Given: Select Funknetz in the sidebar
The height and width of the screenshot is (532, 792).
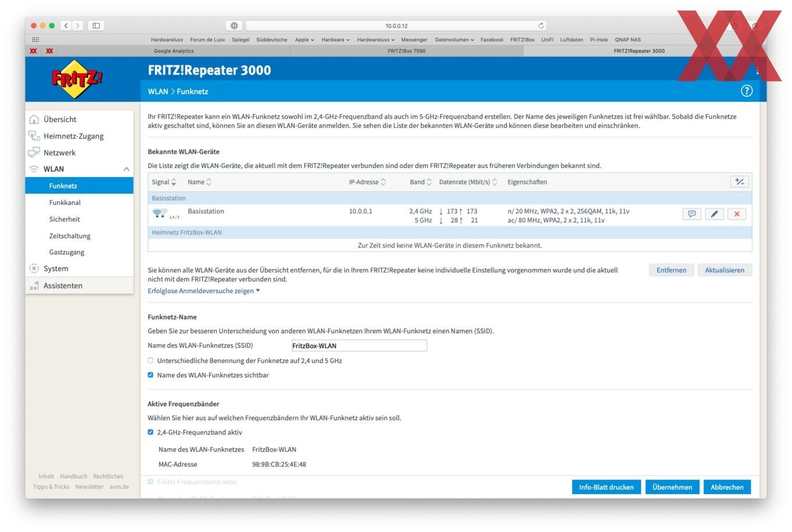Looking at the screenshot, I should [79, 186].
